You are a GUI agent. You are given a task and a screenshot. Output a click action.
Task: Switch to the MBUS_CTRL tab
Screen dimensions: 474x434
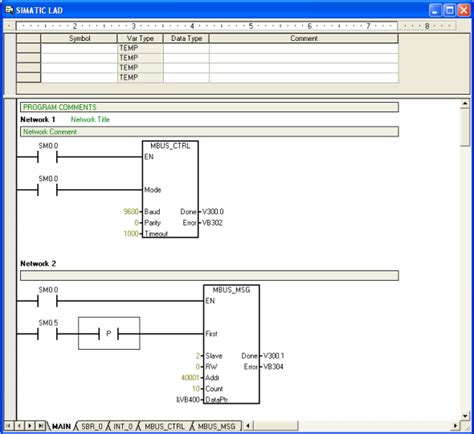coord(165,426)
